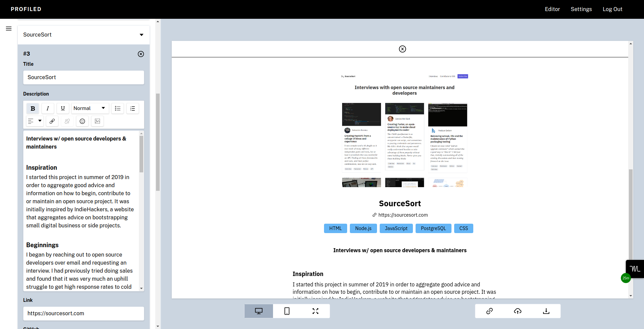Click the HTML tag

point(335,228)
